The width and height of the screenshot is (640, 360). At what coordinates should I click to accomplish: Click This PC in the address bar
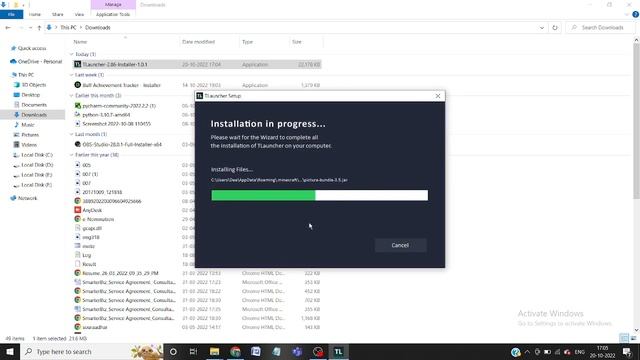tap(68, 28)
